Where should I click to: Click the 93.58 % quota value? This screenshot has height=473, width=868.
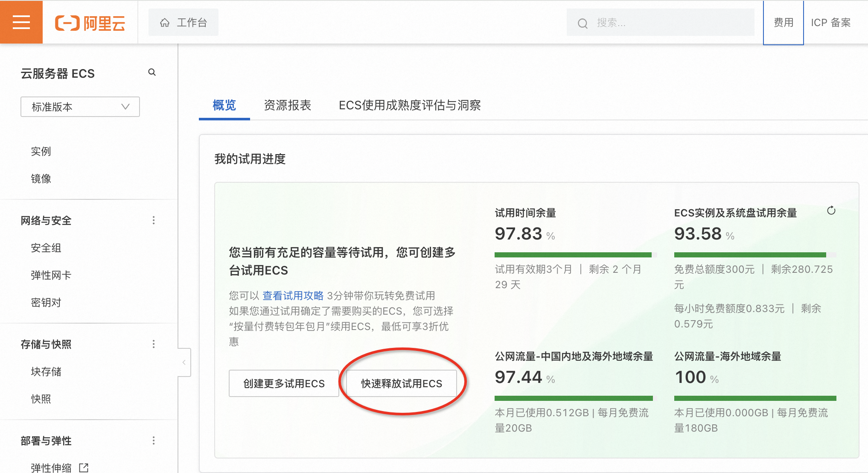coord(704,234)
